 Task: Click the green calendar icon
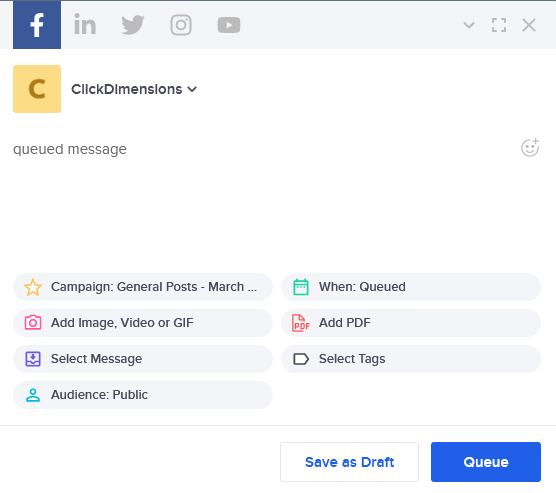click(x=301, y=287)
